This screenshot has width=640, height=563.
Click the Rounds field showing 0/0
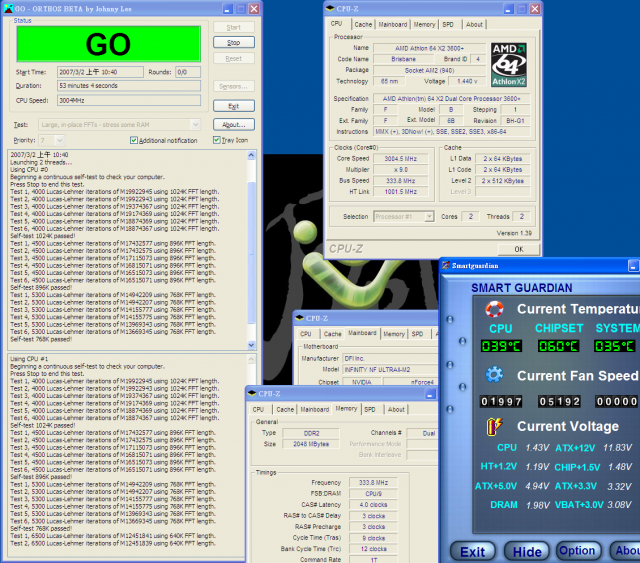click(188, 72)
